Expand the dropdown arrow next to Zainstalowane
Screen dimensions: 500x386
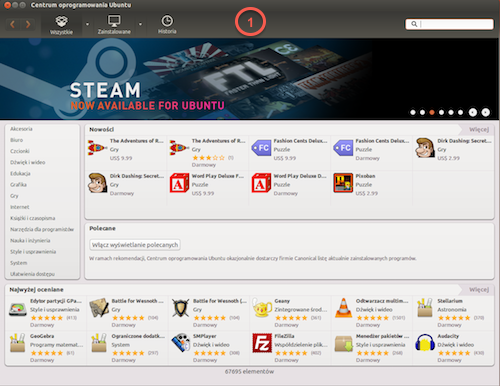tap(140, 24)
